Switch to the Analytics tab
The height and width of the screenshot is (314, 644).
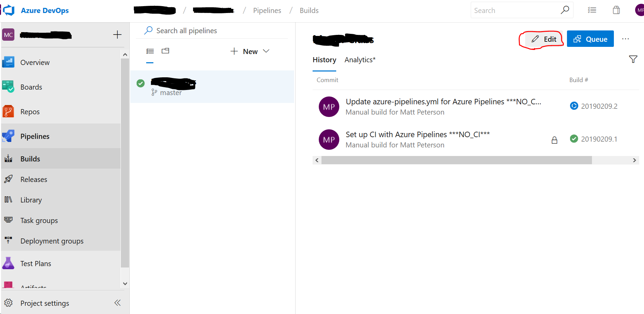point(360,60)
